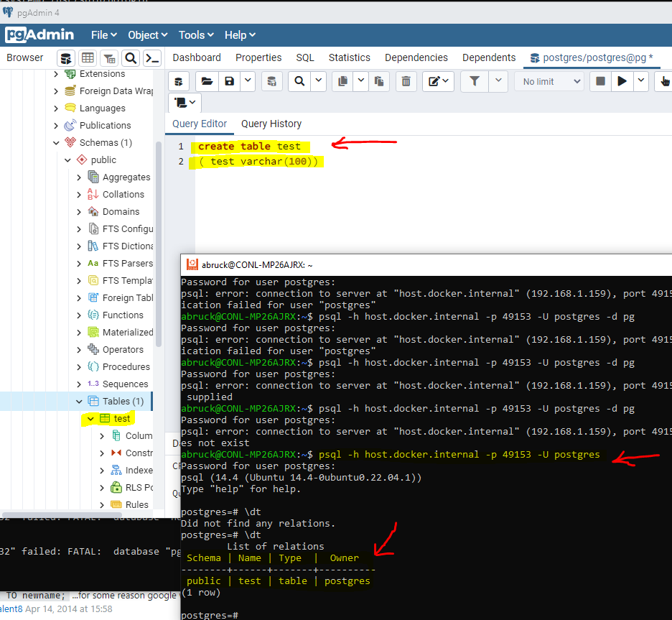Click the Filtered Rows icon in Browser toolbar
The image size is (672, 620).
109,58
